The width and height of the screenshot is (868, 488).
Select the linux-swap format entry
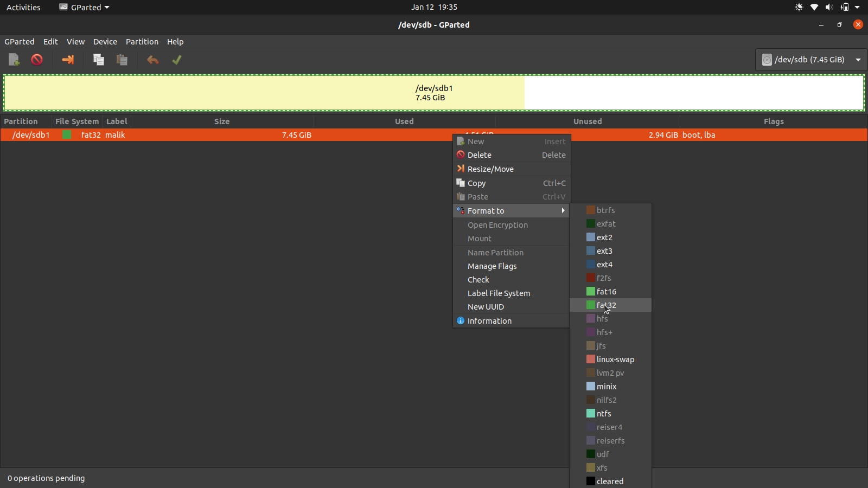(615, 359)
